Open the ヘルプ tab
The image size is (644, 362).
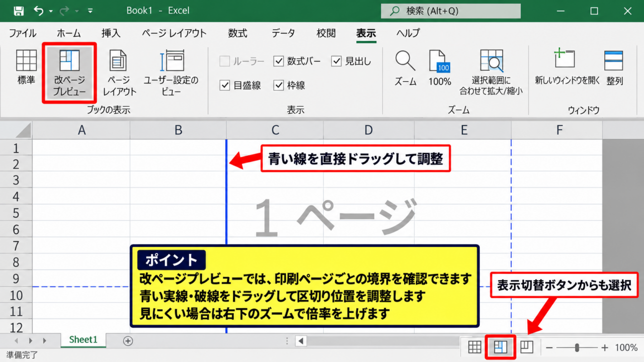click(x=408, y=33)
